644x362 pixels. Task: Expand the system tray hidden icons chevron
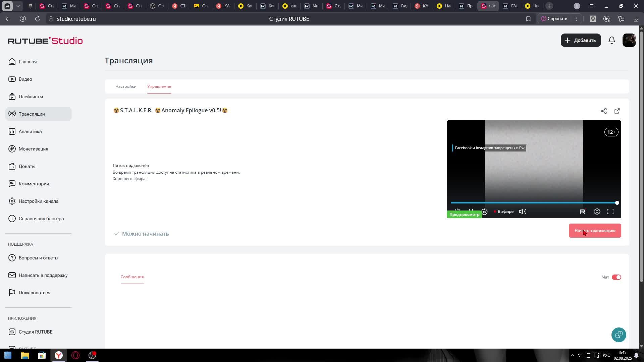[x=573, y=355]
